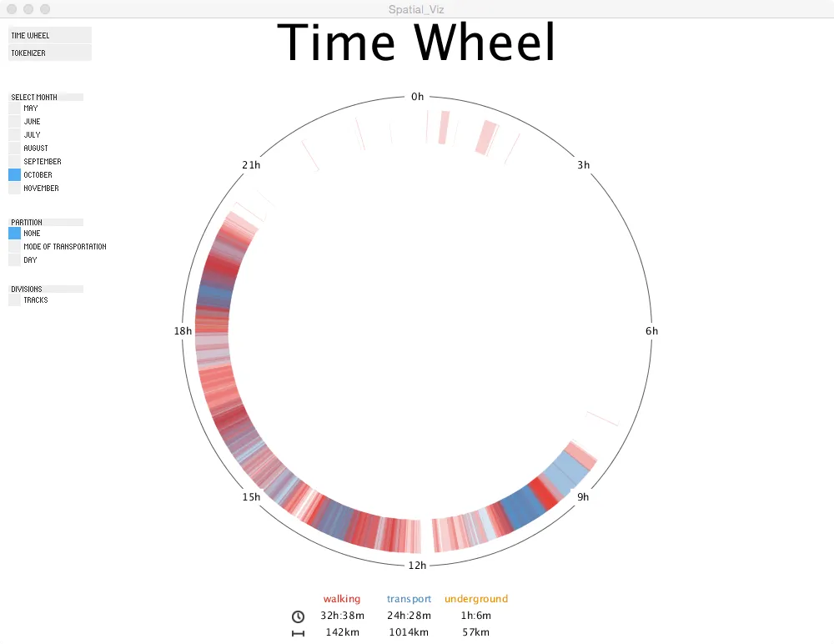The image size is (834, 644).
Task: Click the 0h label on the time wheel
Action: coord(417,96)
